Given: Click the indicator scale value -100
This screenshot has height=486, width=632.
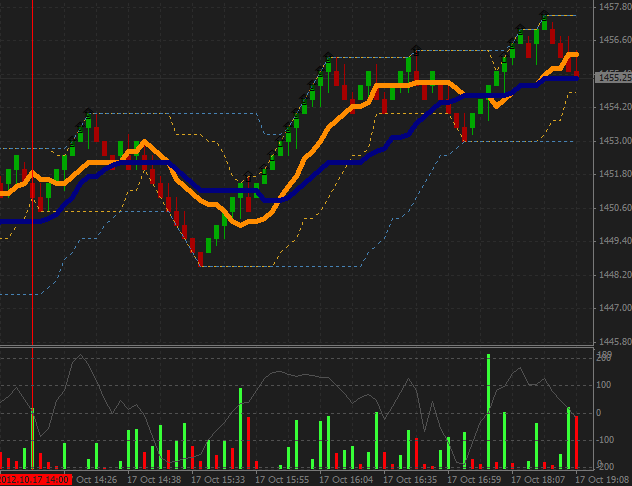Looking at the screenshot, I should click(x=605, y=440).
